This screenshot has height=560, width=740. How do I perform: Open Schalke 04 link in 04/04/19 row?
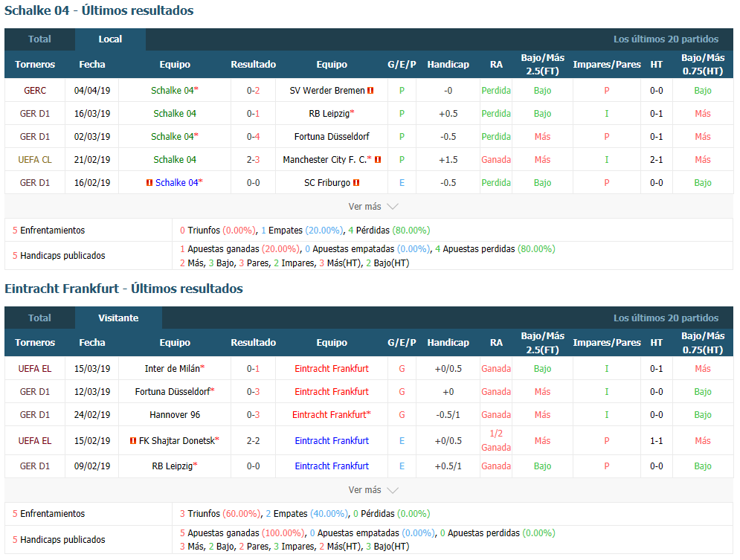[x=173, y=91]
